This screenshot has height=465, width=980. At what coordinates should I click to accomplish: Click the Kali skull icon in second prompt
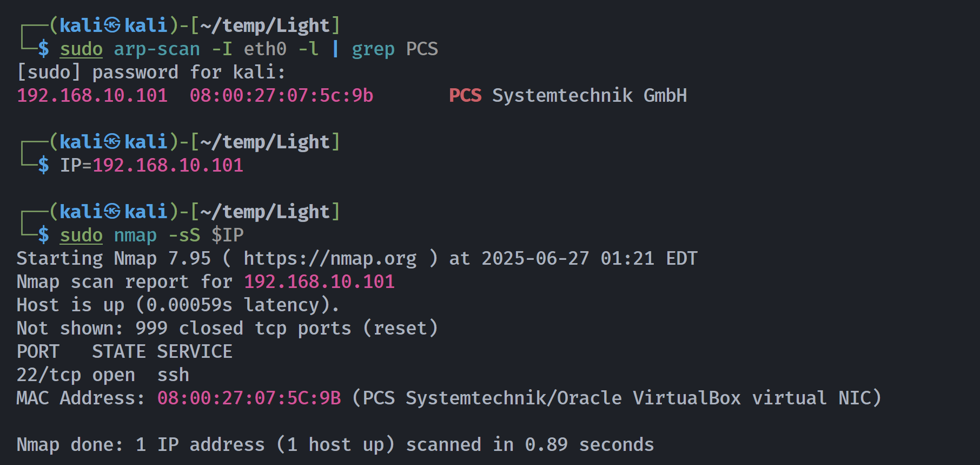click(x=112, y=142)
